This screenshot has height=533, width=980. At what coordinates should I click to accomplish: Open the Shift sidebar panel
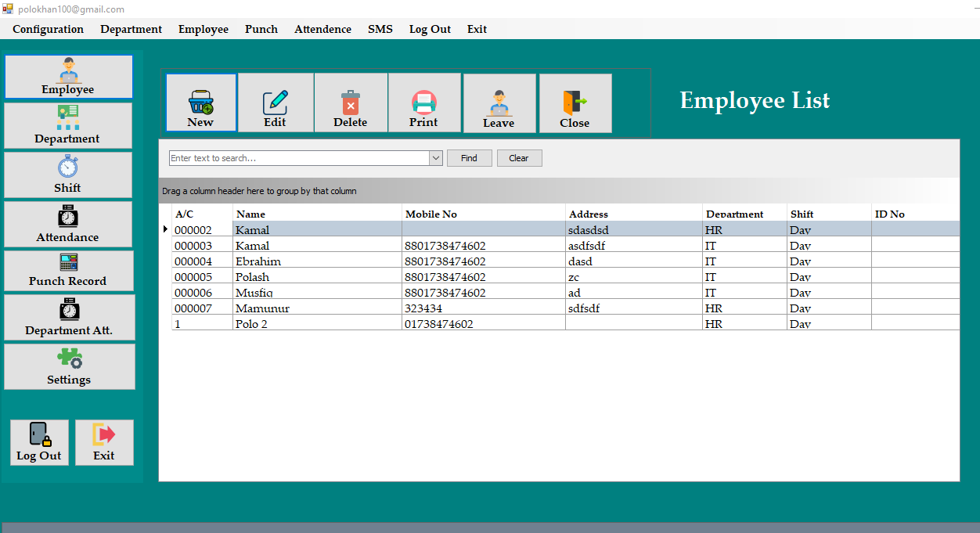pos(68,175)
